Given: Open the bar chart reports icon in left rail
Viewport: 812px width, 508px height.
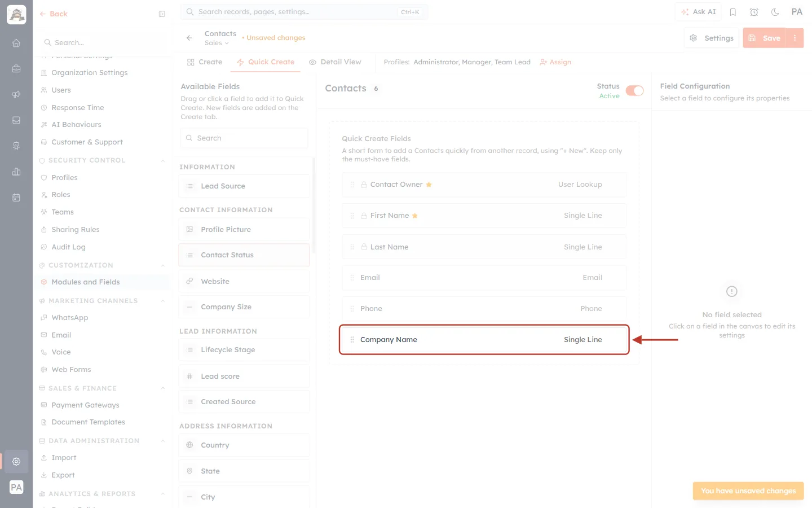Looking at the screenshot, I should point(16,172).
